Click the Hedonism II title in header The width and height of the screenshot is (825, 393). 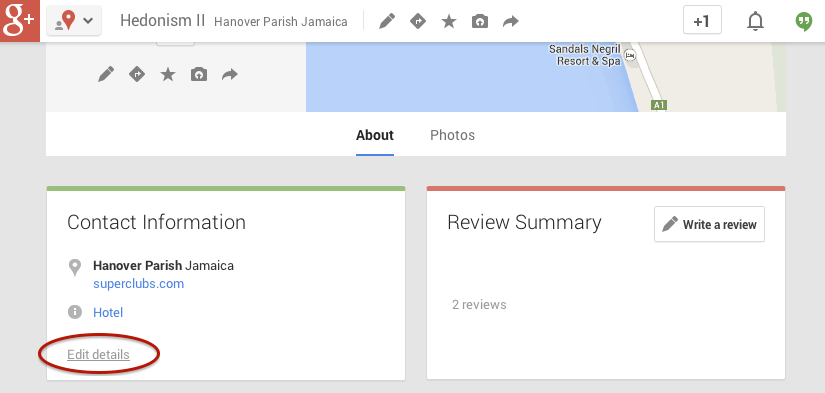click(163, 21)
